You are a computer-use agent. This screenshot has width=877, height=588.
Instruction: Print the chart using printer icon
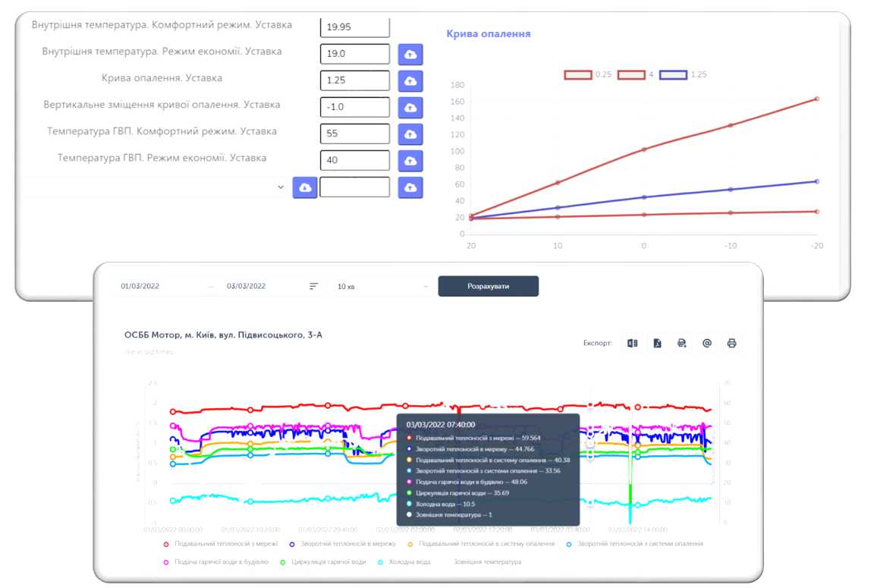coord(731,344)
